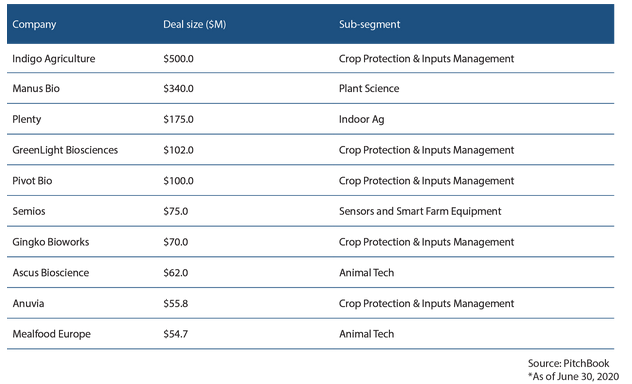Click the $340.0 deal size value

coord(179,89)
